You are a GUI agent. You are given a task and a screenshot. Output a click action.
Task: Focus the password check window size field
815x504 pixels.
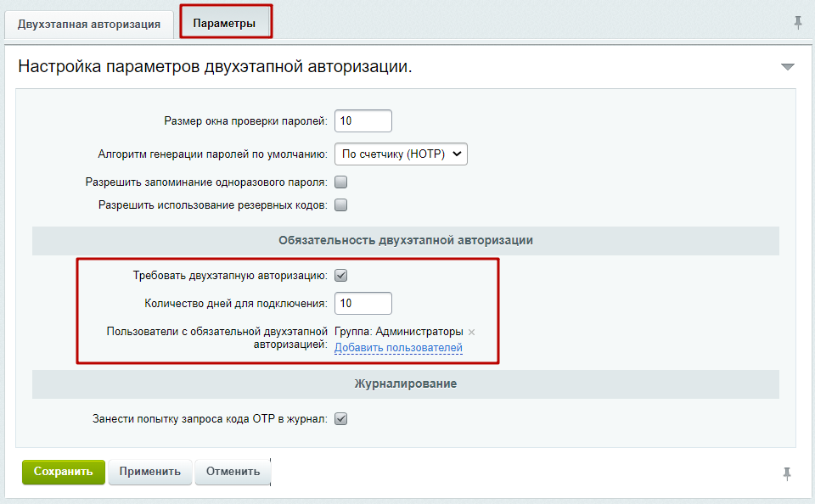(x=363, y=121)
